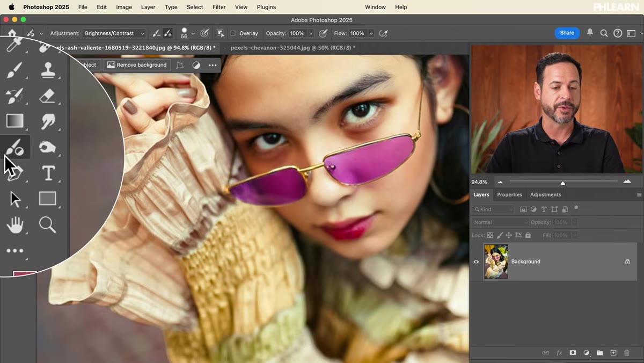The width and height of the screenshot is (644, 363).
Task: Click the blue Share button
Action: tap(567, 33)
